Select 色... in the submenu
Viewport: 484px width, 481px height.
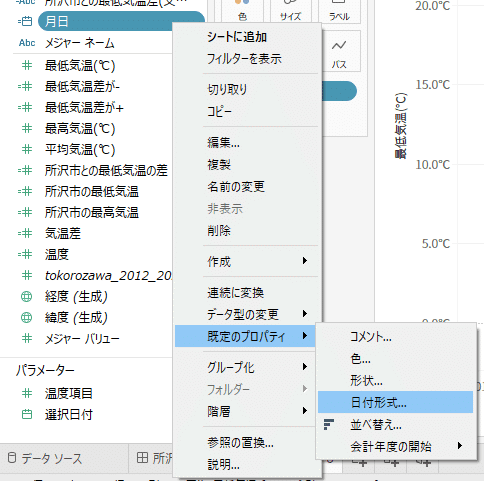click(x=360, y=359)
